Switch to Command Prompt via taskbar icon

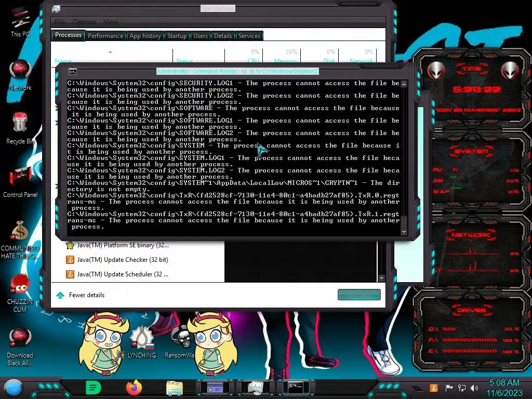[x=296, y=388]
